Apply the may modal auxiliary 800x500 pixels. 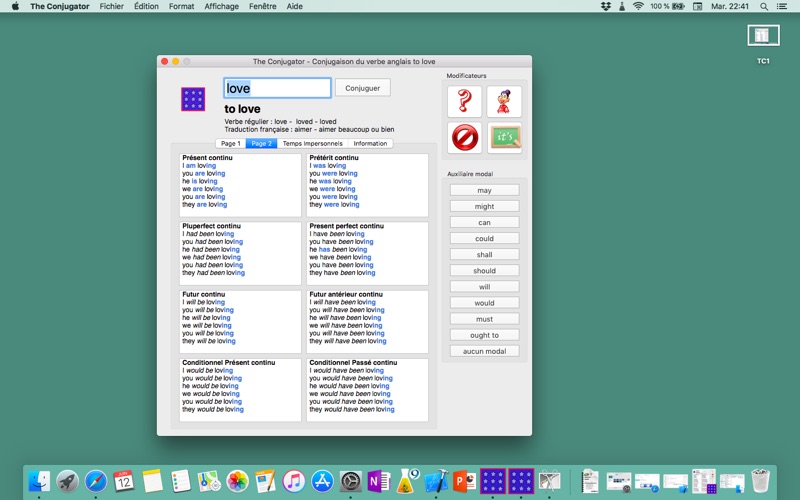(484, 190)
